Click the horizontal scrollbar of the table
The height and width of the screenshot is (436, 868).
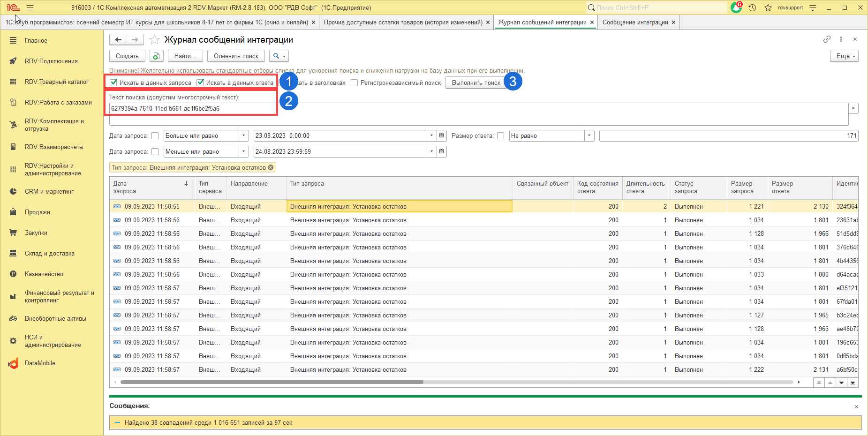pyautogui.click(x=272, y=382)
